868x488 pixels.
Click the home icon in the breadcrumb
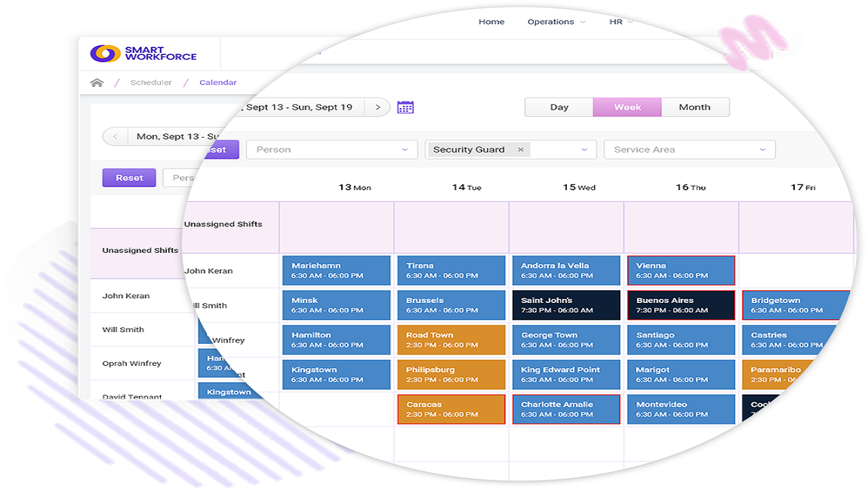97,83
